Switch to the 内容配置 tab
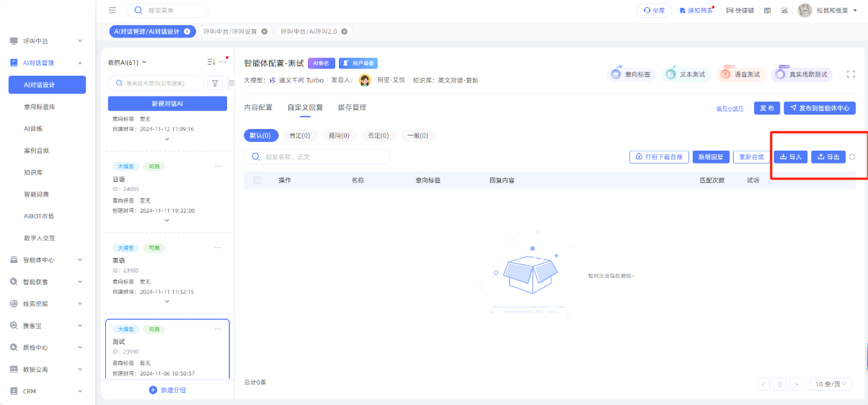This screenshot has width=868, height=405. (x=258, y=107)
